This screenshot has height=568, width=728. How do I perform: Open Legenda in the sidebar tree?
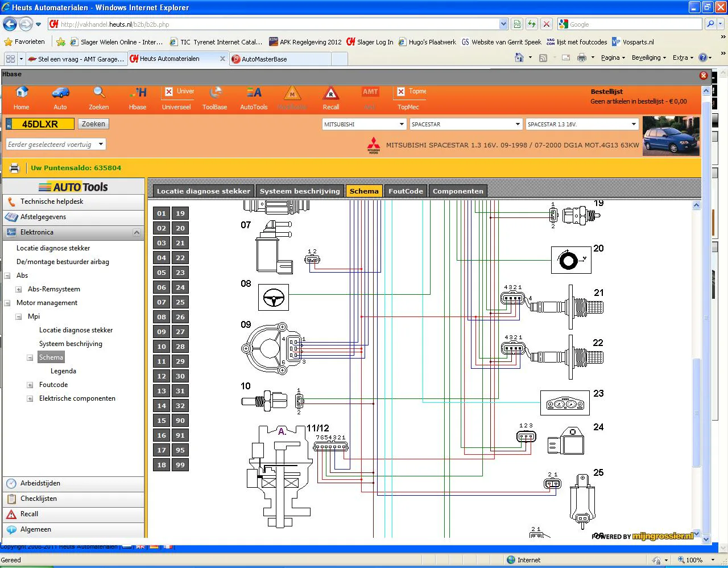coord(63,371)
